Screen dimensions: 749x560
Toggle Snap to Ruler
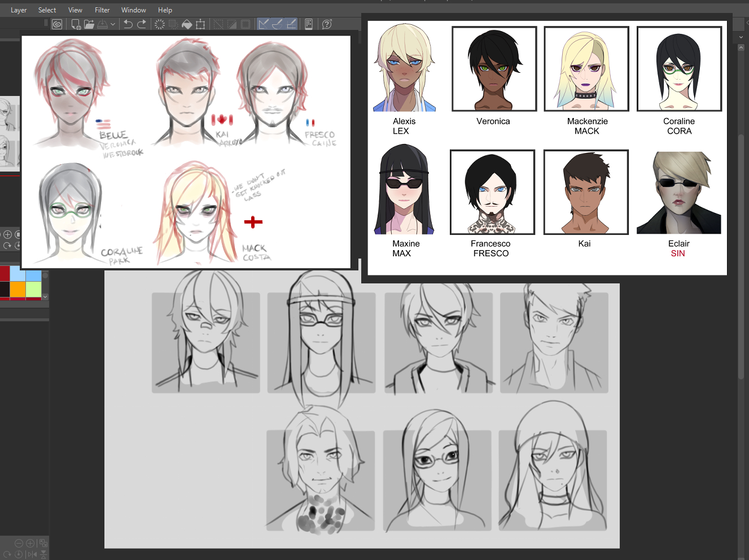(264, 24)
